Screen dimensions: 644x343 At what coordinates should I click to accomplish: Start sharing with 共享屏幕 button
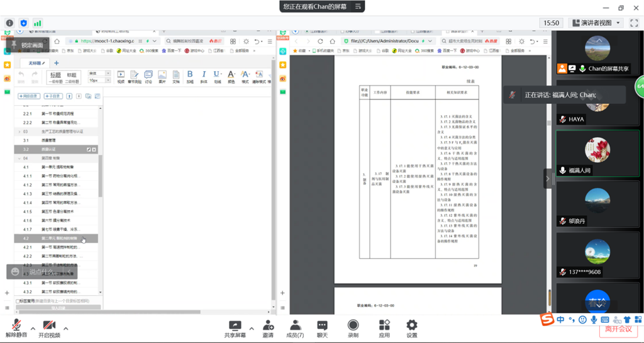pos(235,329)
